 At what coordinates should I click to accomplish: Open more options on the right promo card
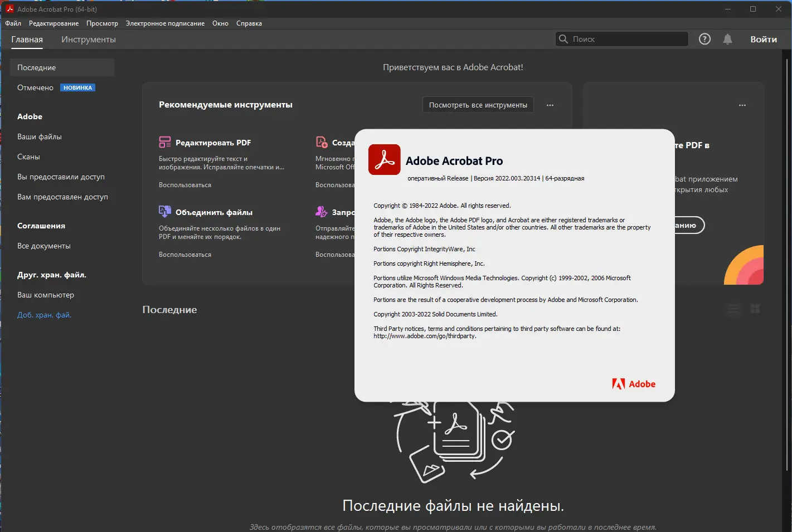(x=742, y=105)
